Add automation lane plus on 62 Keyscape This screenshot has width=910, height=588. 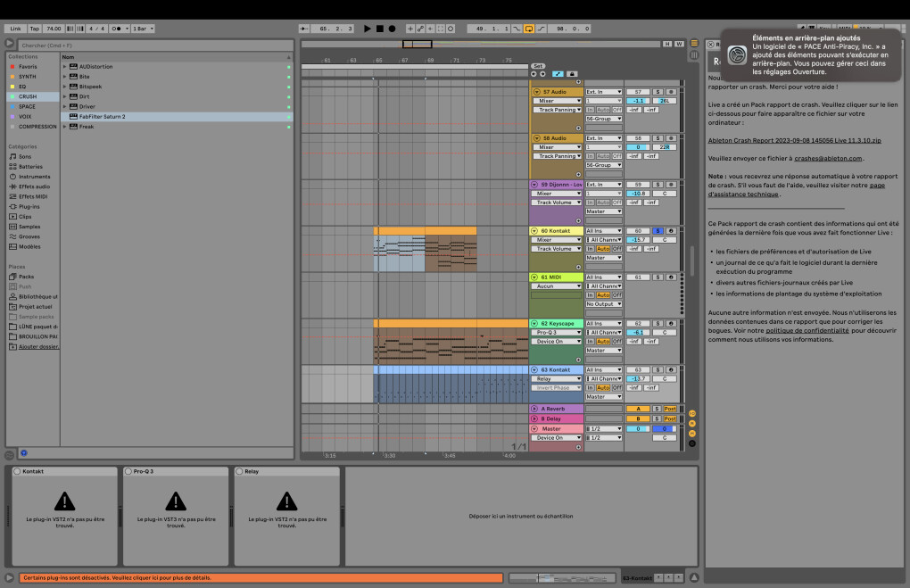click(578, 360)
